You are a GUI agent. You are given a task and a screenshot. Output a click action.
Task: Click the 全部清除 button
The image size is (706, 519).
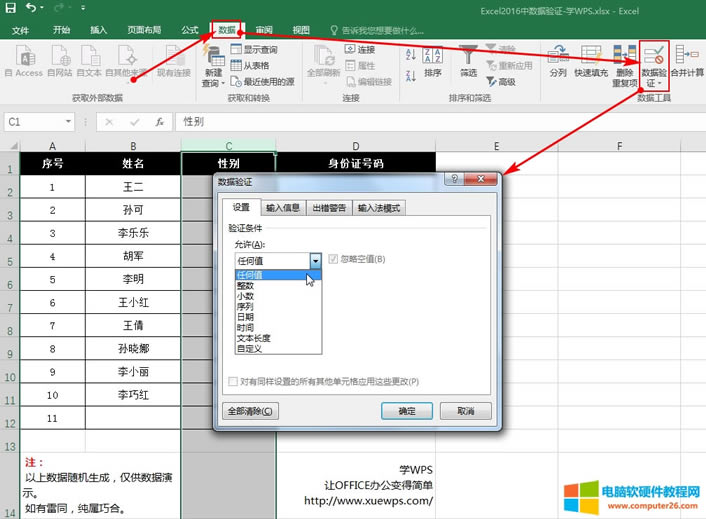(x=250, y=411)
